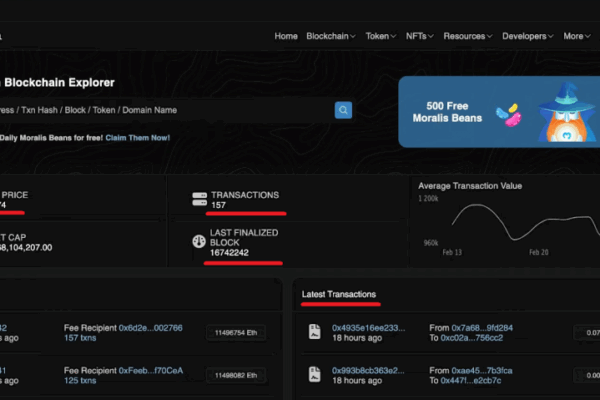Click the 'Claim Them Now!' link
The height and width of the screenshot is (400, 600).
[x=140, y=137]
